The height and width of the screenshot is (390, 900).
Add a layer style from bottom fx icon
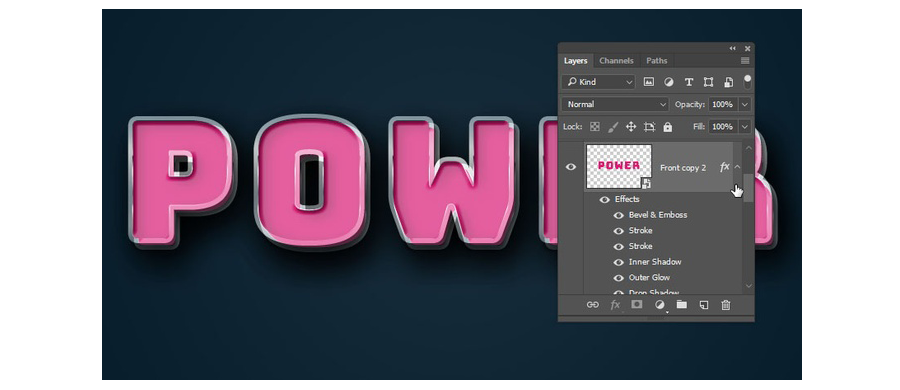(x=615, y=305)
